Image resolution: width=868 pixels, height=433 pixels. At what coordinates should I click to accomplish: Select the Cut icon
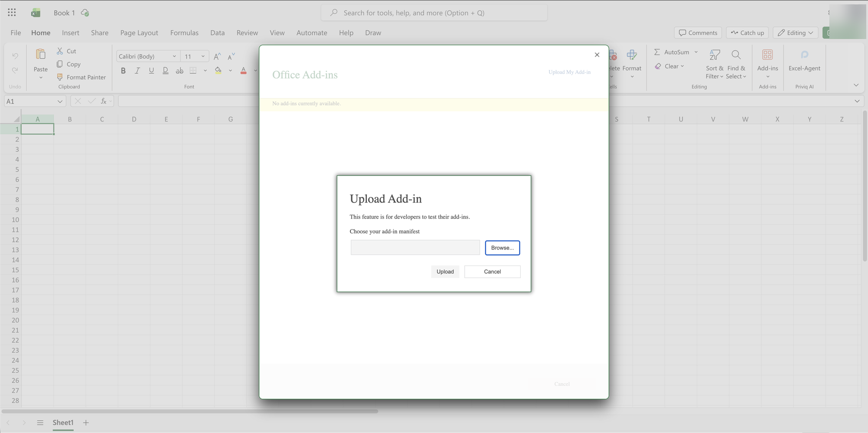click(59, 51)
